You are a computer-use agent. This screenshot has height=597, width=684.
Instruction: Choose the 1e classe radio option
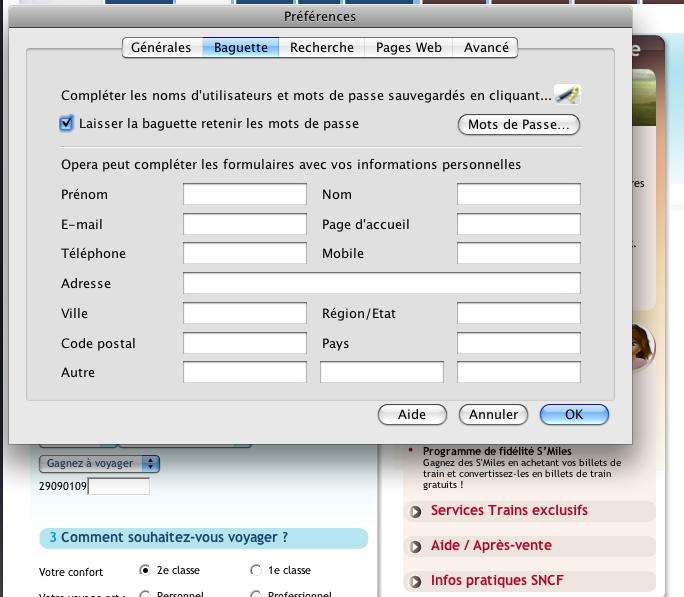coord(256,570)
